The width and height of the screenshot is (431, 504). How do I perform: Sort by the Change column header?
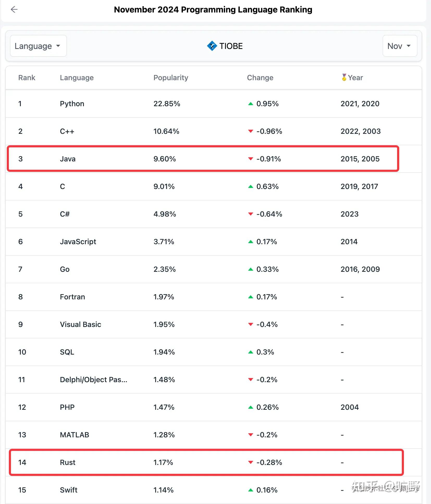click(260, 78)
